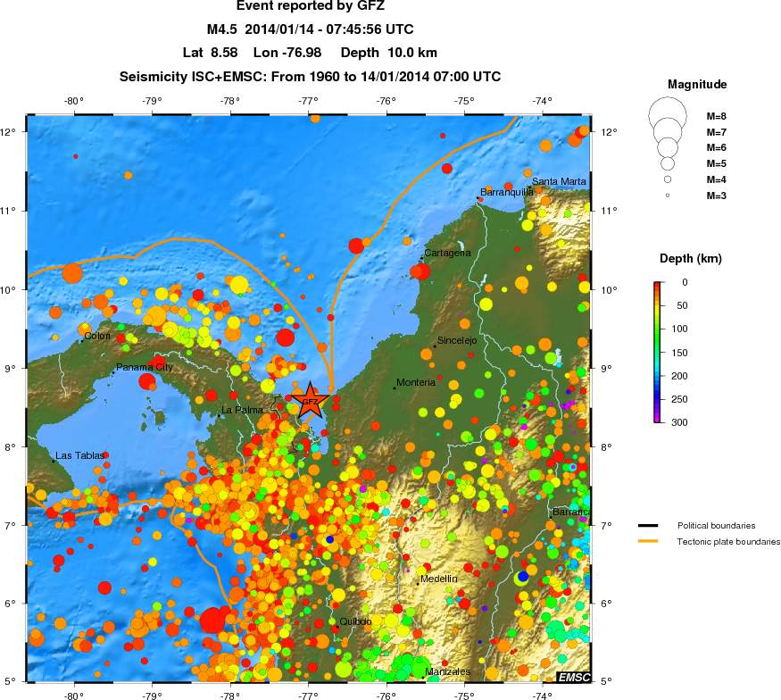This screenshot has height=700, width=781.
Task: Click the 'Sincelejo' city label
Action: tap(457, 340)
